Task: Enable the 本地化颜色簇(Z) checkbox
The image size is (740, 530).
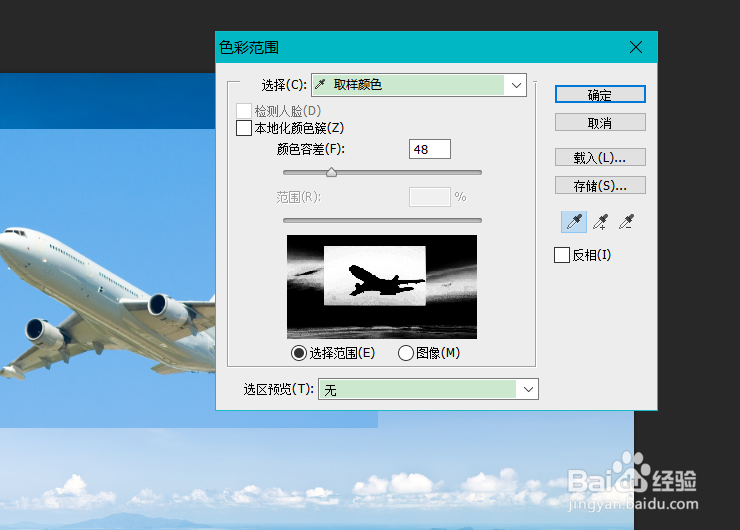Action: coord(244,128)
